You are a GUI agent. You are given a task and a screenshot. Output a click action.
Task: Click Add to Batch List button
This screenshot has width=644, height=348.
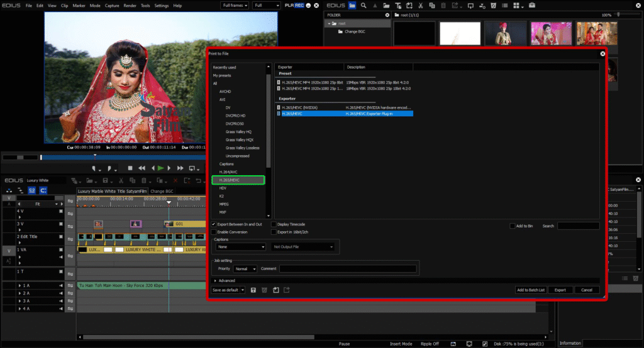click(531, 290)
